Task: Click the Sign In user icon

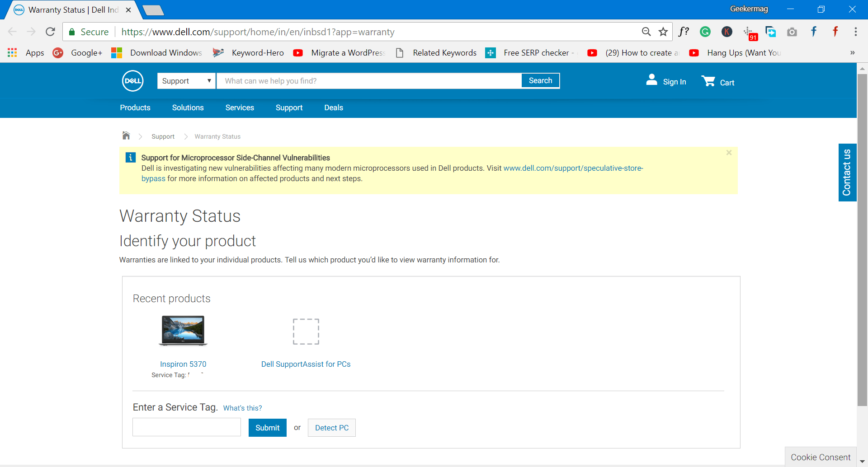Action: 651,79
